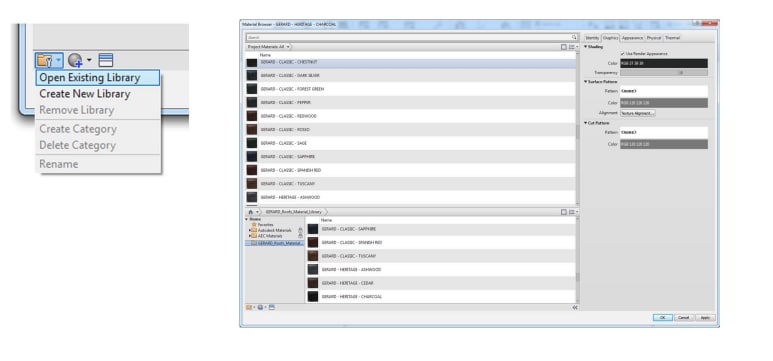Click the home icon in library breadcrumb
The height and width of the screenshot is (361, 773).
(x=250, y=212)
